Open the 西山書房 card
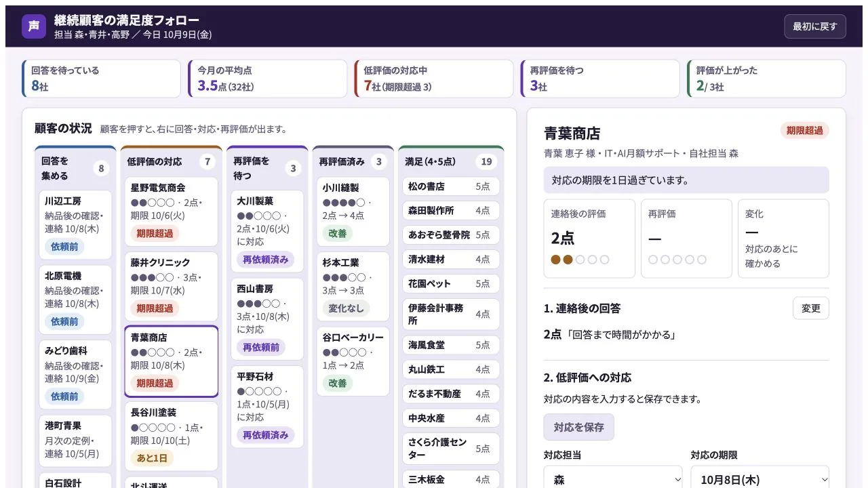Image resolution: width=868 pixels, height=488 pixels. click(267, 319)
